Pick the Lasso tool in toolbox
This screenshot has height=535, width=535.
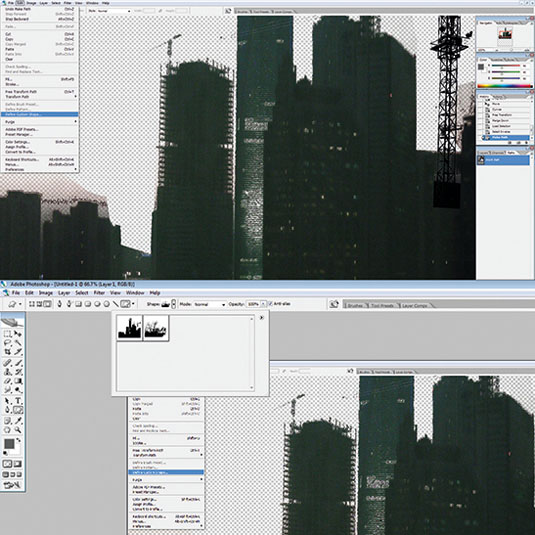7,343
